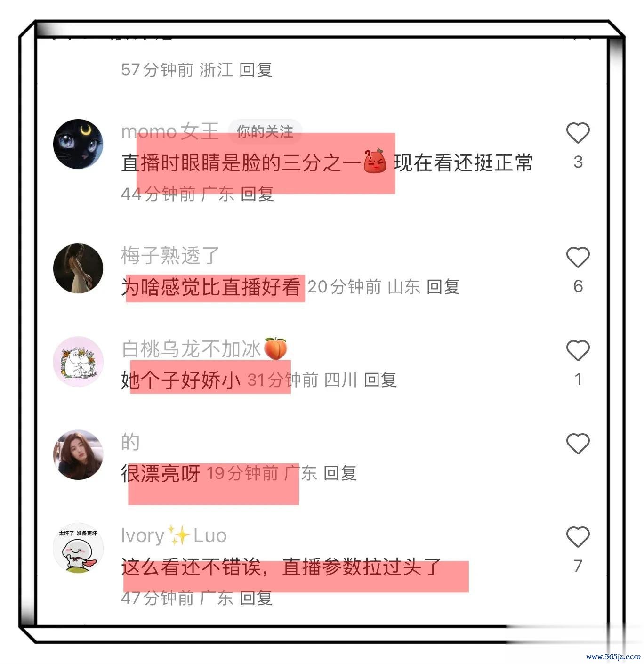
Task: Like the 梅子熟透了 comment with heart
Action: pyautogui.click(x=578, y=257)
